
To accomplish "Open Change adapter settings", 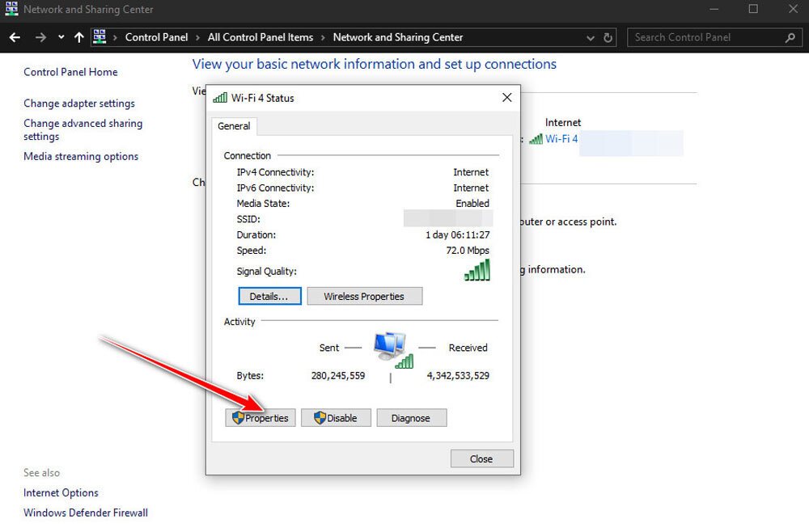I will pos(79,103).
